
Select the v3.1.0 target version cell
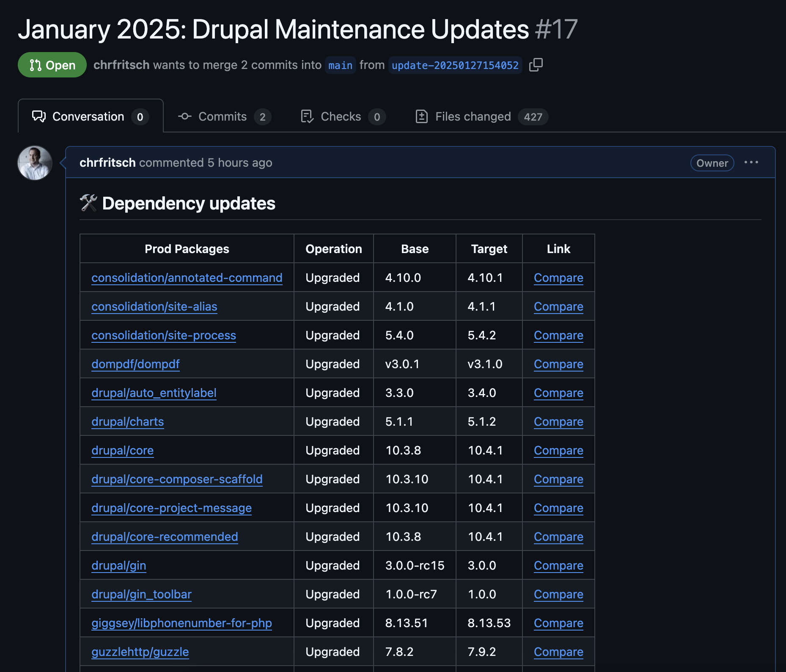tap(489, 364)
